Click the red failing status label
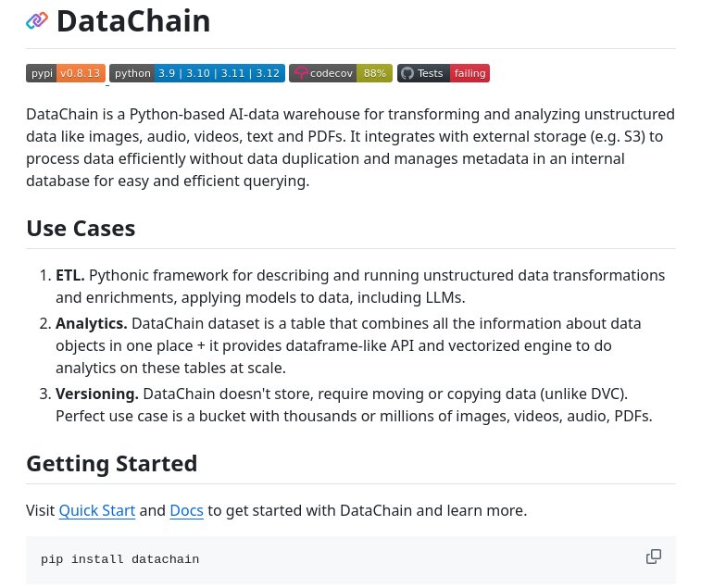The image size is (701, 588). click(x=469, y=73)
